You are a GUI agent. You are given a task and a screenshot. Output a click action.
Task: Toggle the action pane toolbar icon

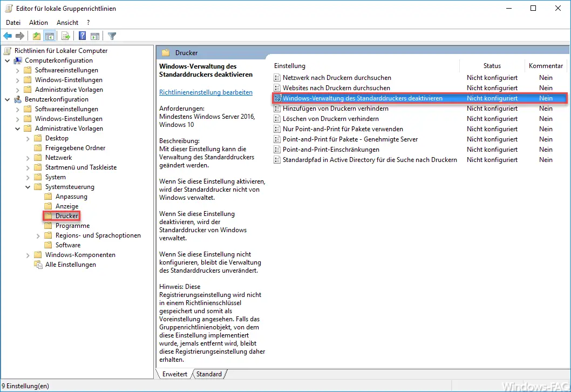tap(95, 36)
